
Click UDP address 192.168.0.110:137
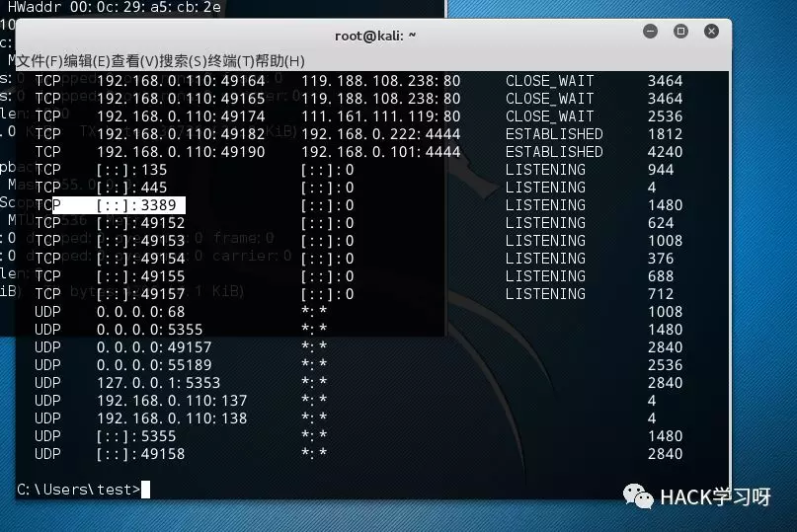[x=172, y=401]
